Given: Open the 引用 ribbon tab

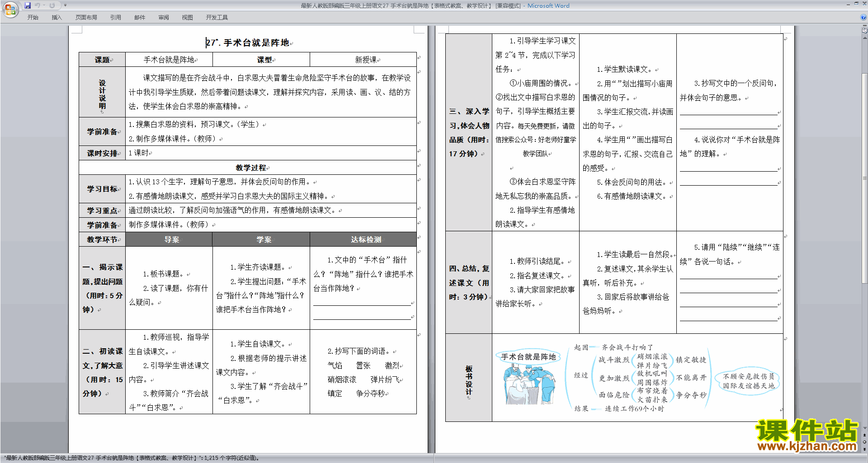Looking at the screenshot, I should (x=115, y=18).
